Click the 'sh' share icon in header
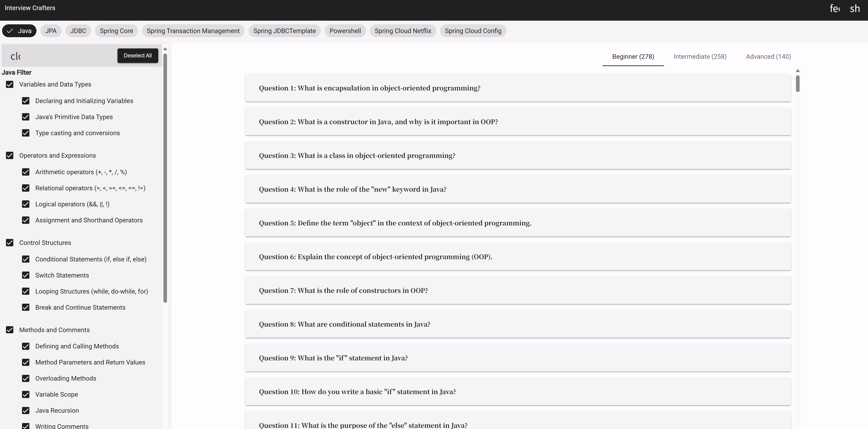This screenshot has width=868, height=429. pos(854,9)
